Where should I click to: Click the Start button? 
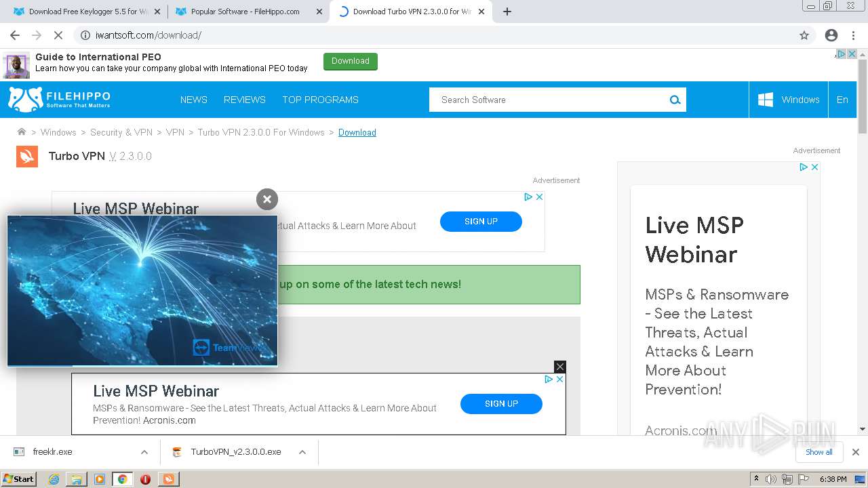click(18, 479)
